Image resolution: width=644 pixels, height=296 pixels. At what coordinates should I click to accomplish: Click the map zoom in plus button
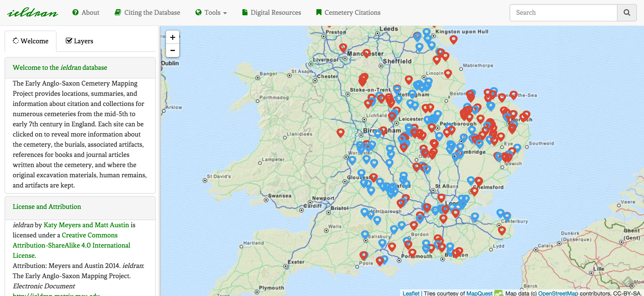coord(173,37)
